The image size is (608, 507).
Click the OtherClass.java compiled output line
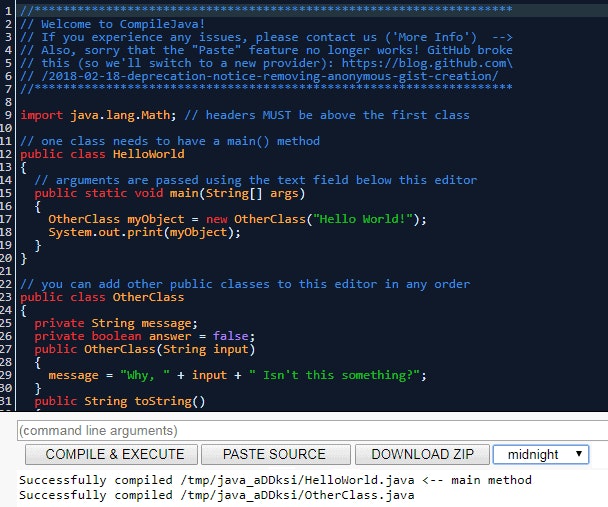coord(217,495)
